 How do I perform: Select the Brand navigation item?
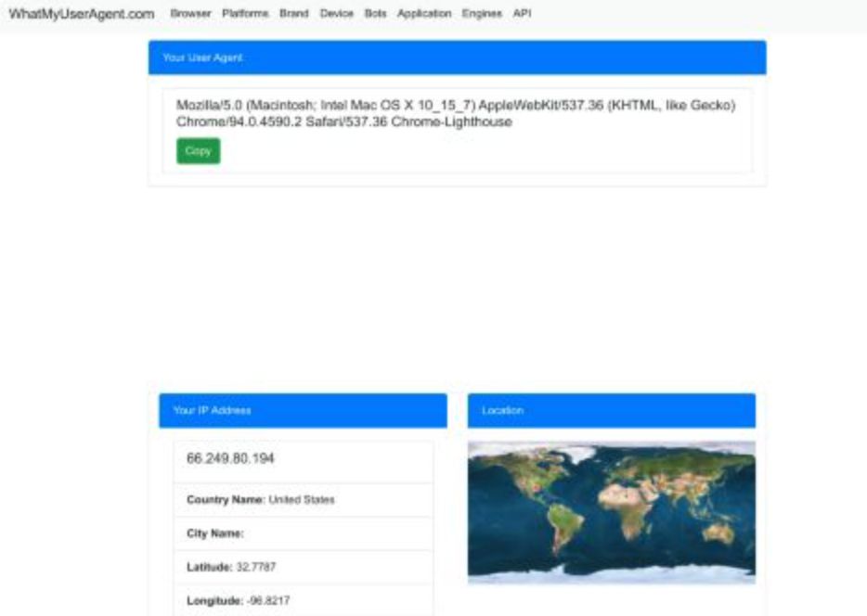pos(293,13)
